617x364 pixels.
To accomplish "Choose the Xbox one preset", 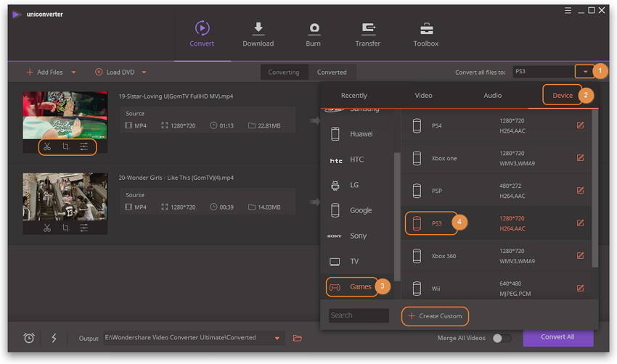I will 496,158.
